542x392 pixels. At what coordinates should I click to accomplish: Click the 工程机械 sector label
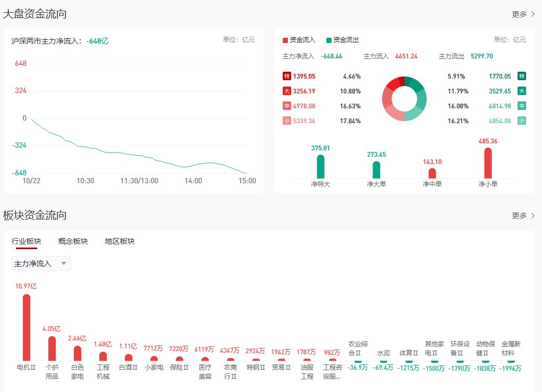pos(103,372)
